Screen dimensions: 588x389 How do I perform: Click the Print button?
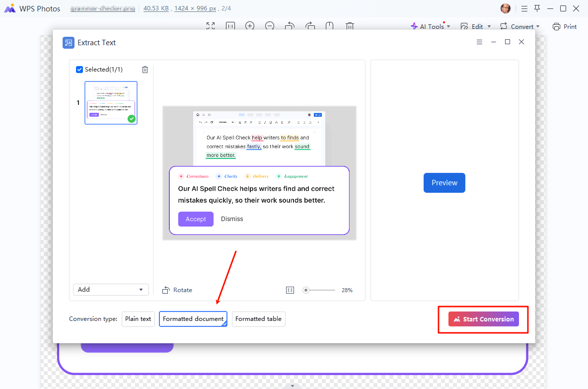point(565,27)
